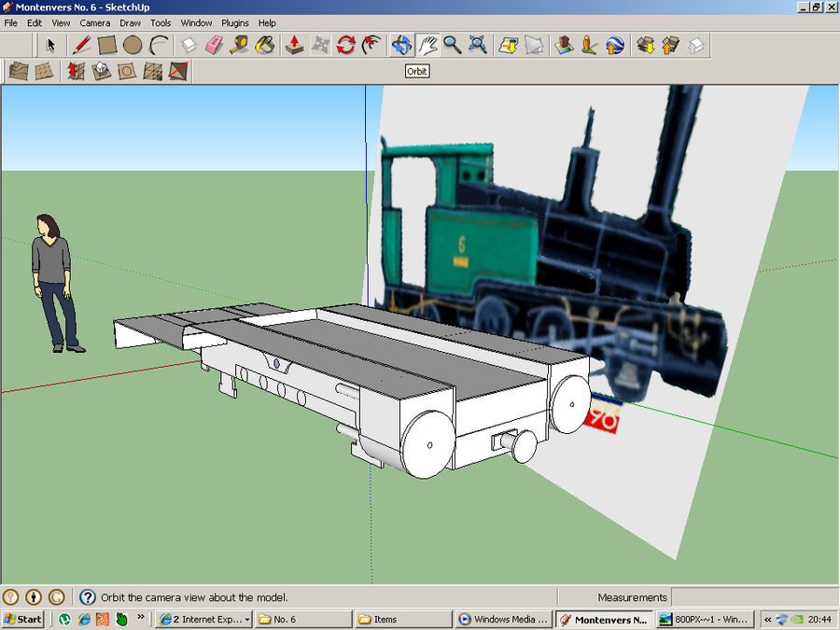Click Sandbox From Scratch icon
This screenshot has height=630, width=840.
(x=44, y=71)
